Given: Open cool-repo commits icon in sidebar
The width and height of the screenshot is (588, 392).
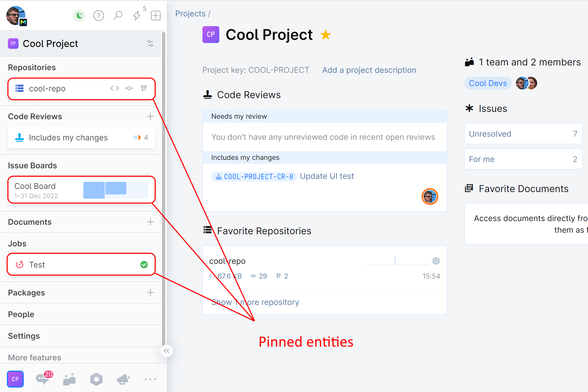Looking at the screenshot, I should tap(129, 88).
